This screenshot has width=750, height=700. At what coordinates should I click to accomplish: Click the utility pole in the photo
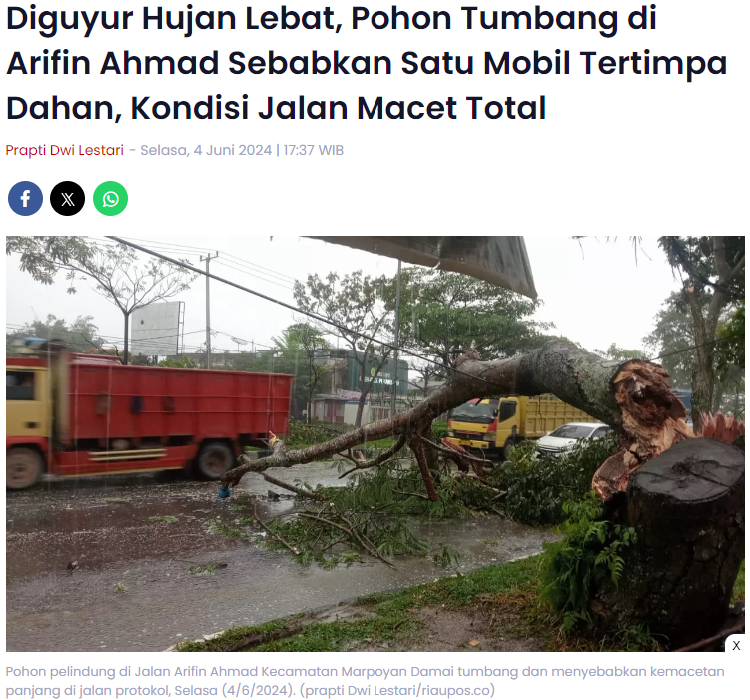click(208, 310)
